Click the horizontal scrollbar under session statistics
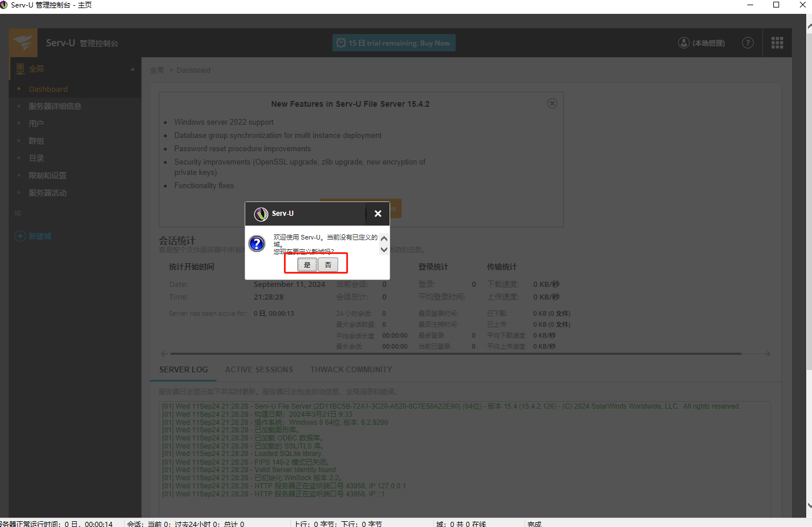This screenshot has height=527, width=812. click(456, 353)
